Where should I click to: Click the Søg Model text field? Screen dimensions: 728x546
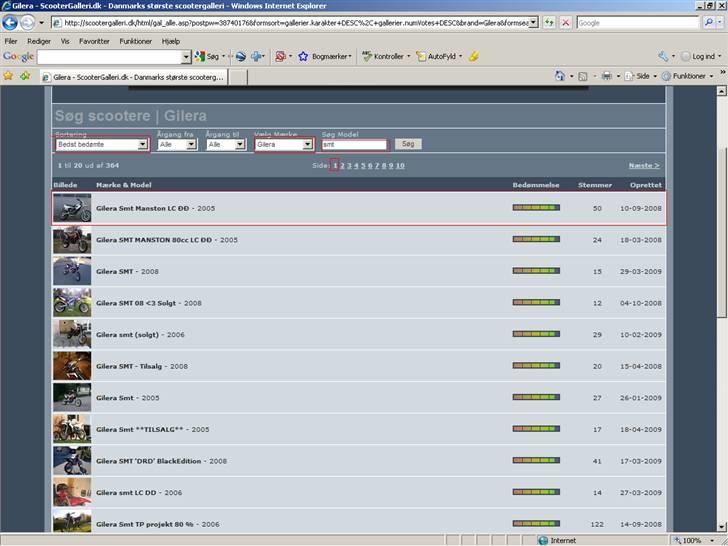[x=353, y=144]
